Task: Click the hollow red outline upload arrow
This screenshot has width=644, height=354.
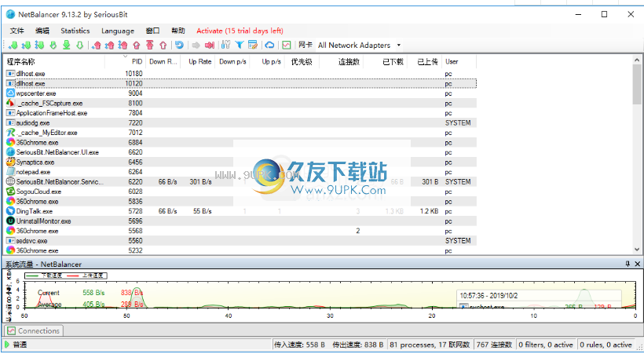Action: tap(163, 46)
